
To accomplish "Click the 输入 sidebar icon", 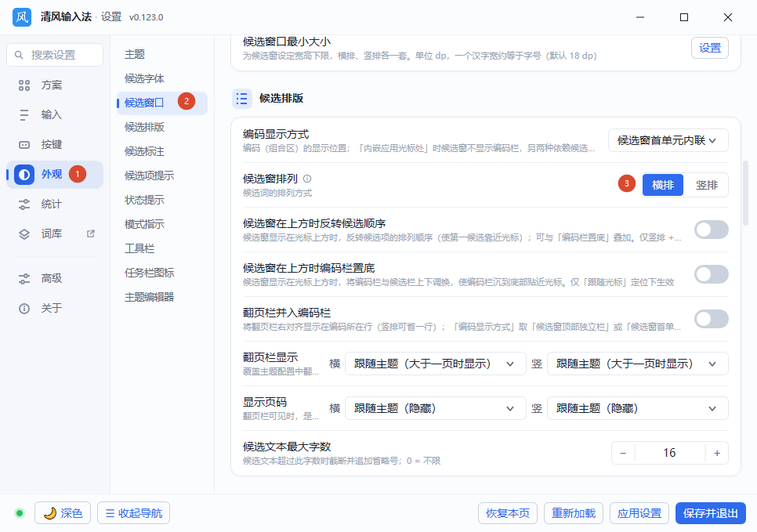I will (x=24, y=115).
